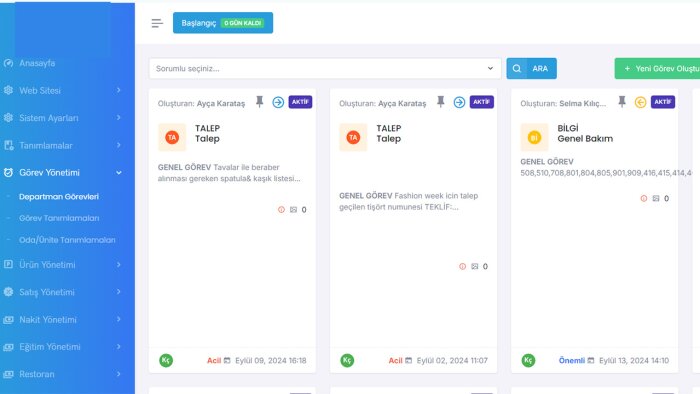Click Oluşturan Selma Kılıç creator text
Screen dimensions: 700x394
pos(563,103)
